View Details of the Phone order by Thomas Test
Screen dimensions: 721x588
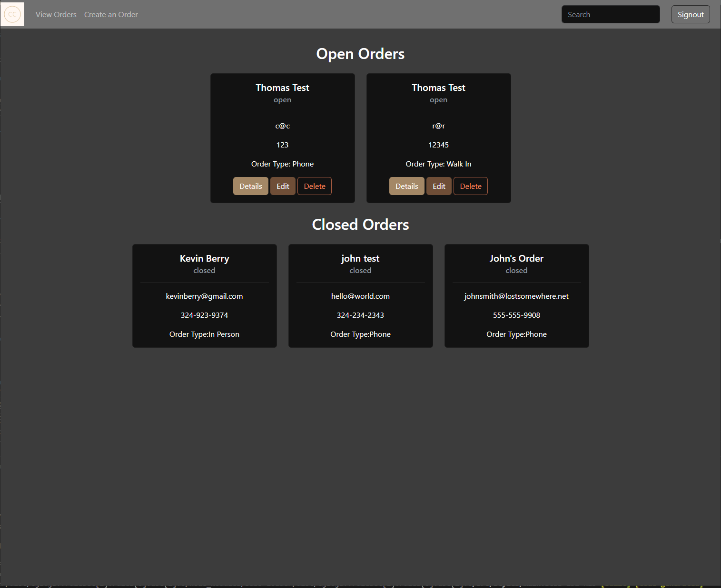point(250,186)
